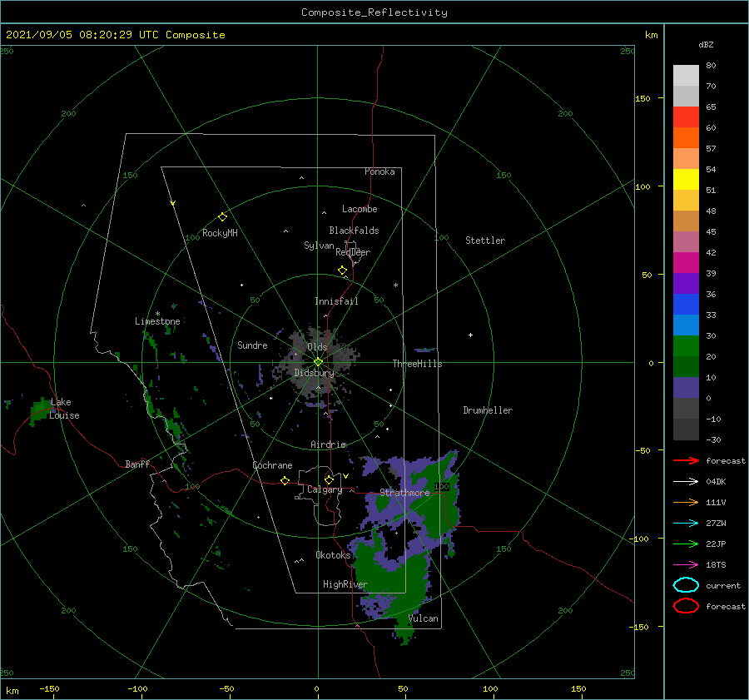Click the Innisfail label

tap(336, 301)
